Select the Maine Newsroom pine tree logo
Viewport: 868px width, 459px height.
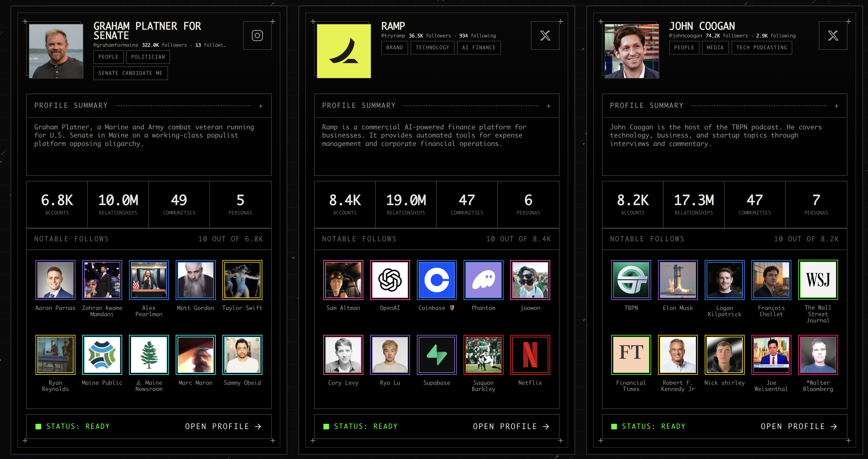pos(149,355)
